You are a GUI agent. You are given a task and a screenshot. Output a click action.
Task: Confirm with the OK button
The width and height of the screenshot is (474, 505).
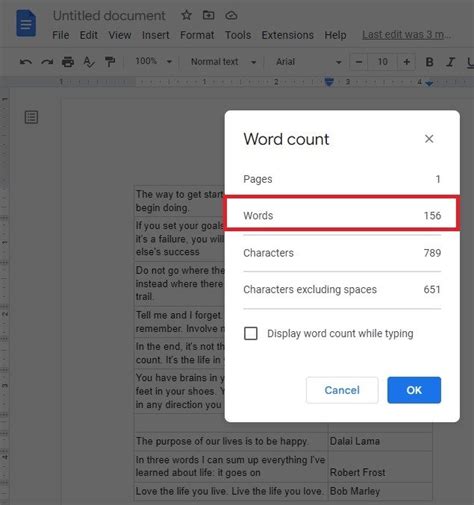point(414,390)
